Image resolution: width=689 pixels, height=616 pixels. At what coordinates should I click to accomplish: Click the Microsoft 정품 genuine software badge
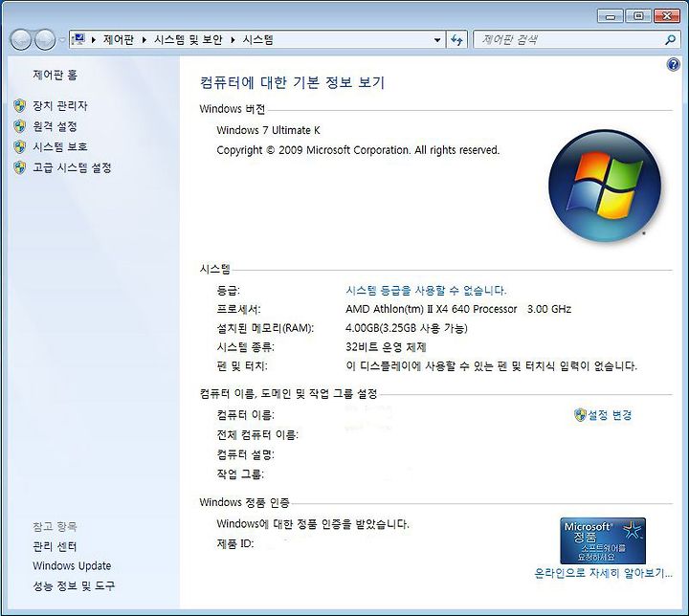(603, 540)
